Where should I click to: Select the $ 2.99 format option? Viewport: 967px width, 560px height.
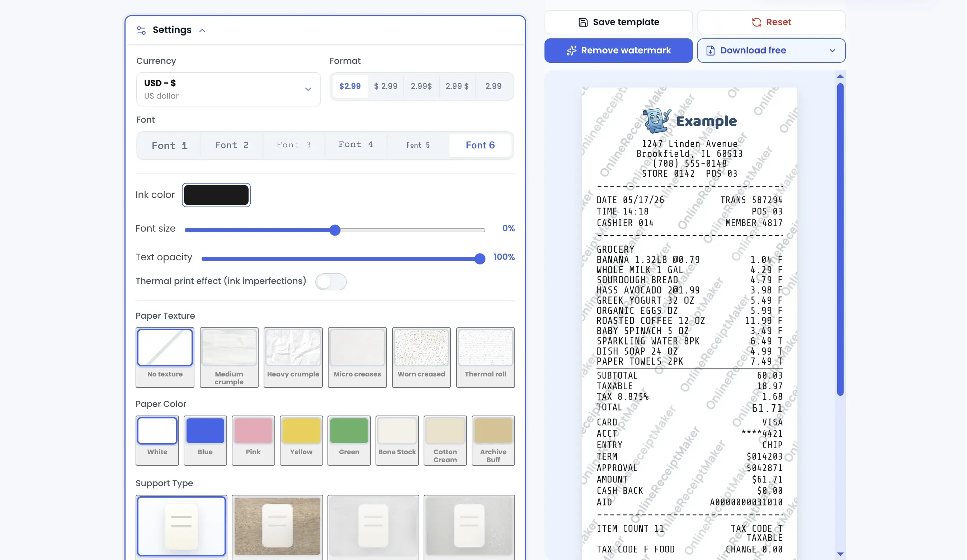click(x=386, y=86)
